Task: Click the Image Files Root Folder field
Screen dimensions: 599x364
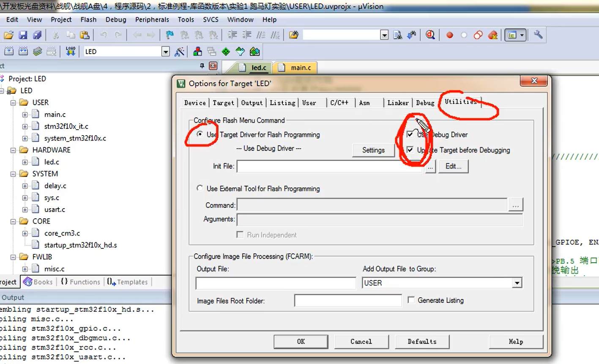Action: coord(348,301)
